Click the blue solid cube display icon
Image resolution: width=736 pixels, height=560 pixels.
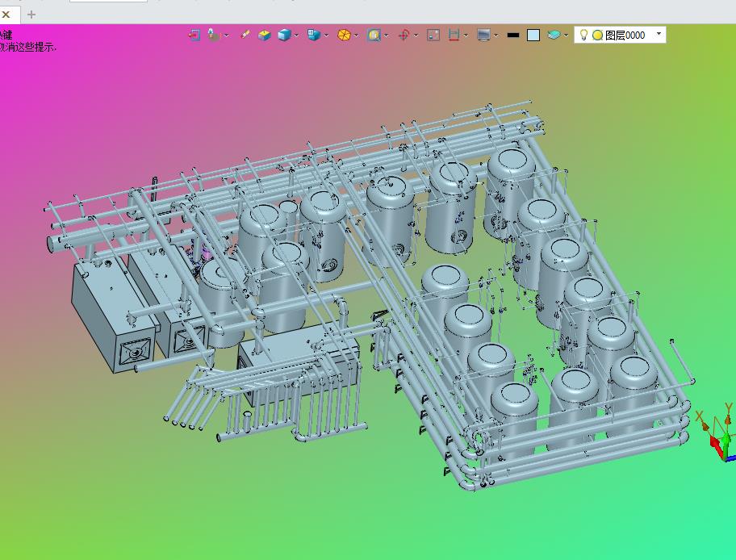pos(284,35)
